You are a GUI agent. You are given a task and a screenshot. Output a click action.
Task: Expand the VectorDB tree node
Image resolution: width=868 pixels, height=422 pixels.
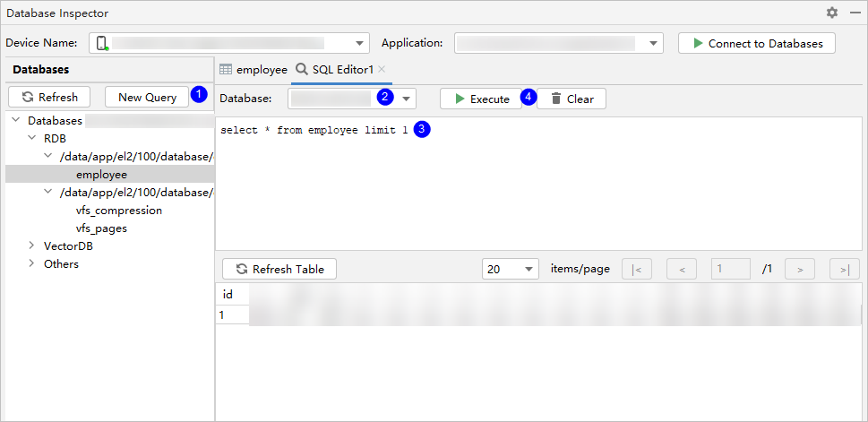click(32, 245)
